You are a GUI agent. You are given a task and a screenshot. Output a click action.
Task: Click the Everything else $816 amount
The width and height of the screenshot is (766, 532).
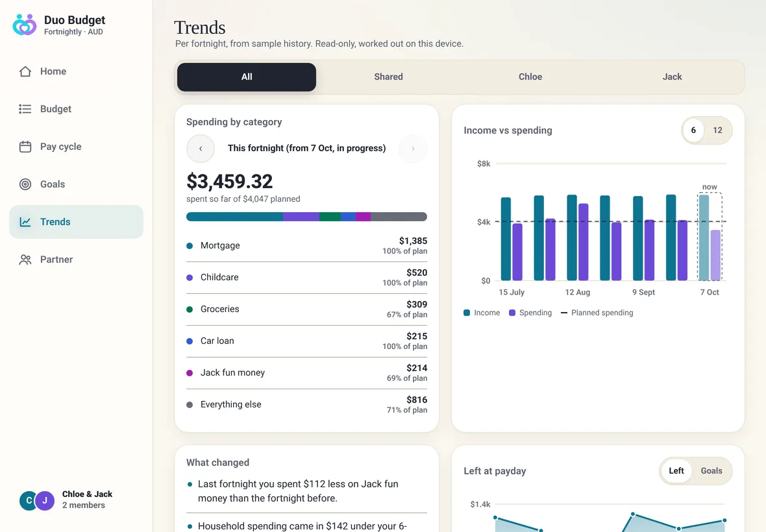[417, 400]
